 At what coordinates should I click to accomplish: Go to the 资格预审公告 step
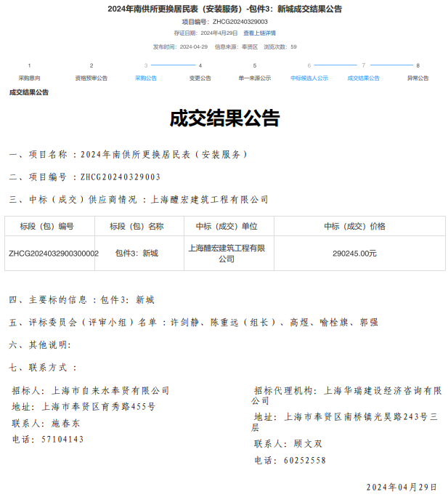(x=91, y=78)
